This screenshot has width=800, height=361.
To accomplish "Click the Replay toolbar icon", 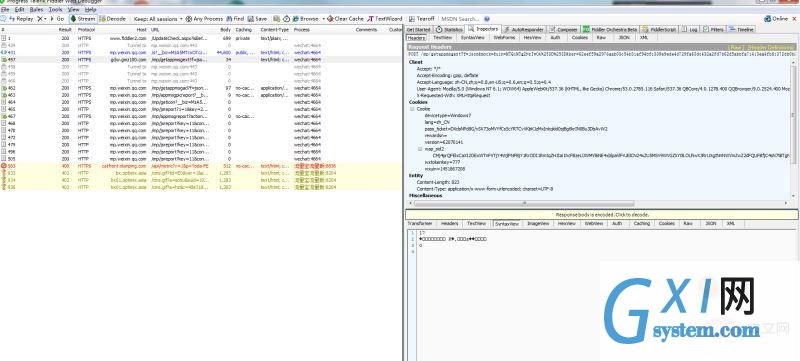I will click(11, 19).
